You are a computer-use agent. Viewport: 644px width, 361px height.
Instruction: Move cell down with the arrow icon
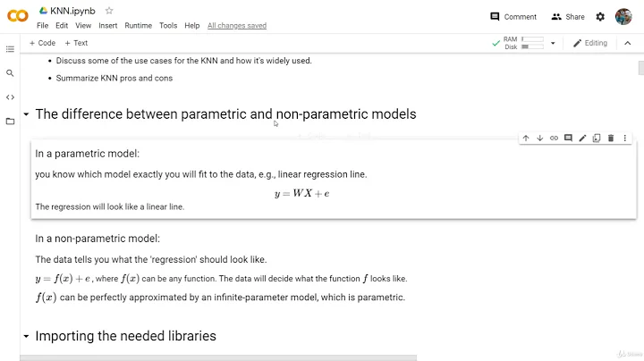[539, 139]
